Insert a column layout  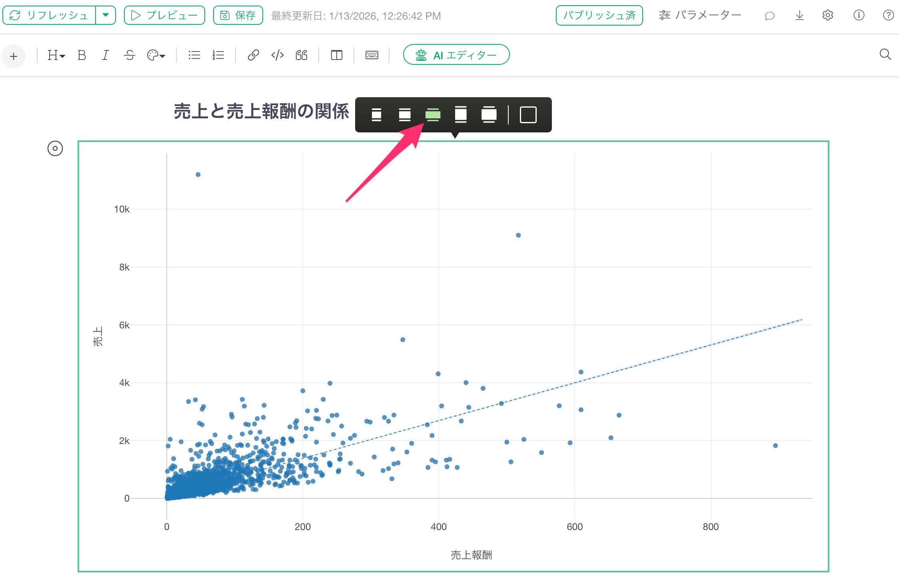[x=337, y=55]
